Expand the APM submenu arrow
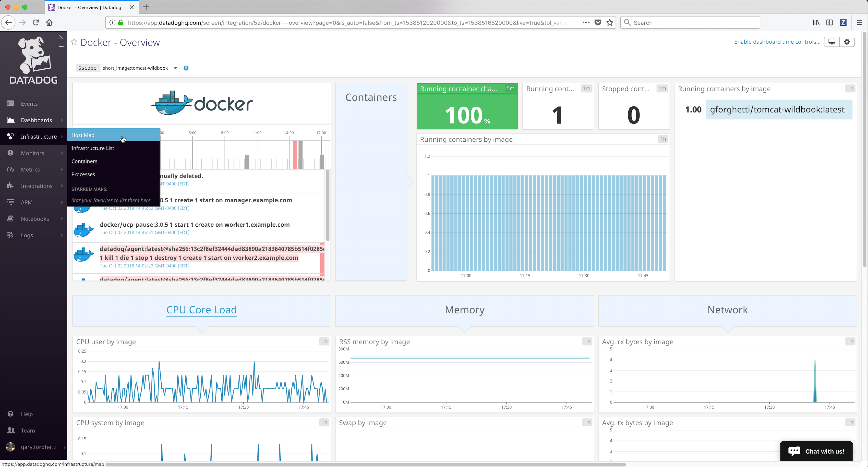This screenshot has height=467, width=868. (62, 202)
